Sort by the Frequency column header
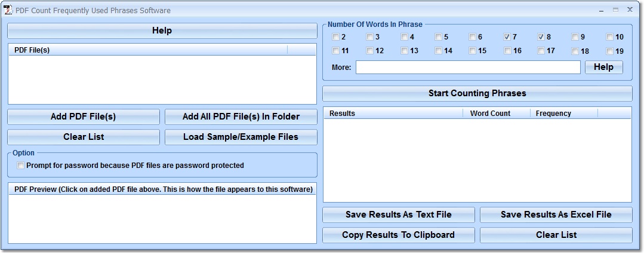This screenshot has width=644, height=254. point(564,114)
